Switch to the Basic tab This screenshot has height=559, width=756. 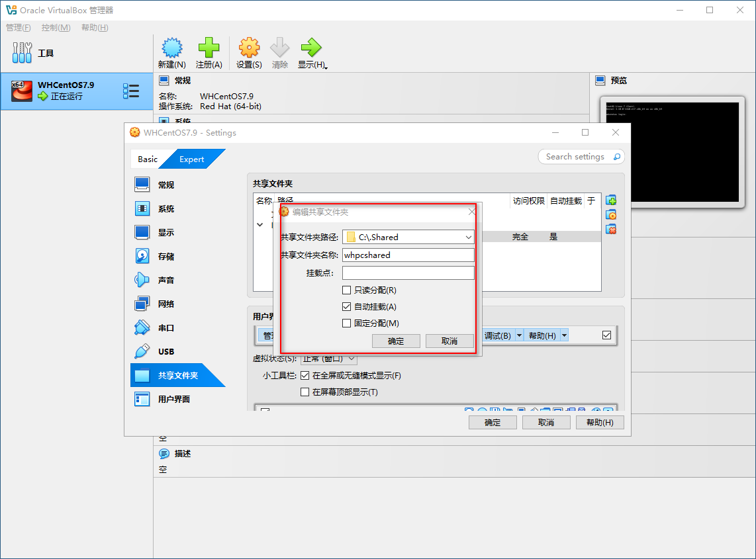click(x=148, y=159)
